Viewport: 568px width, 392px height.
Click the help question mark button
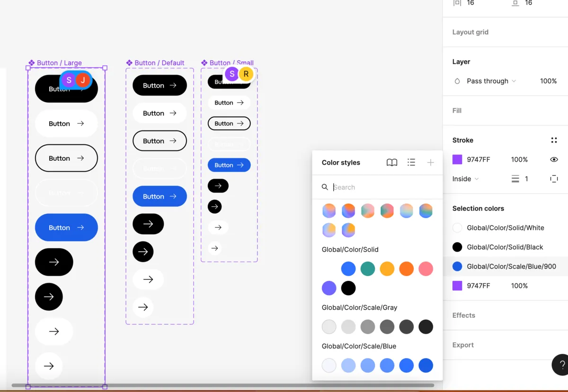562,365
